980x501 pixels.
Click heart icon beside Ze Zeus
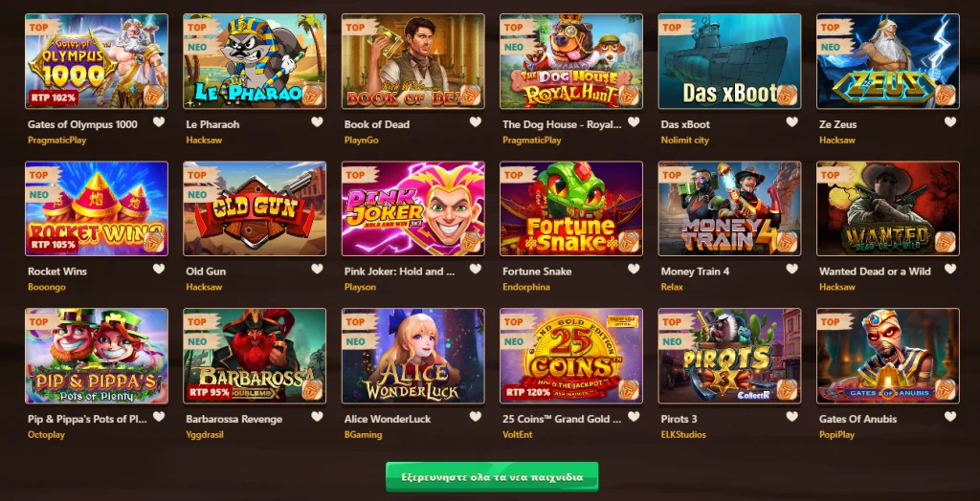click(x=950, y=121)
